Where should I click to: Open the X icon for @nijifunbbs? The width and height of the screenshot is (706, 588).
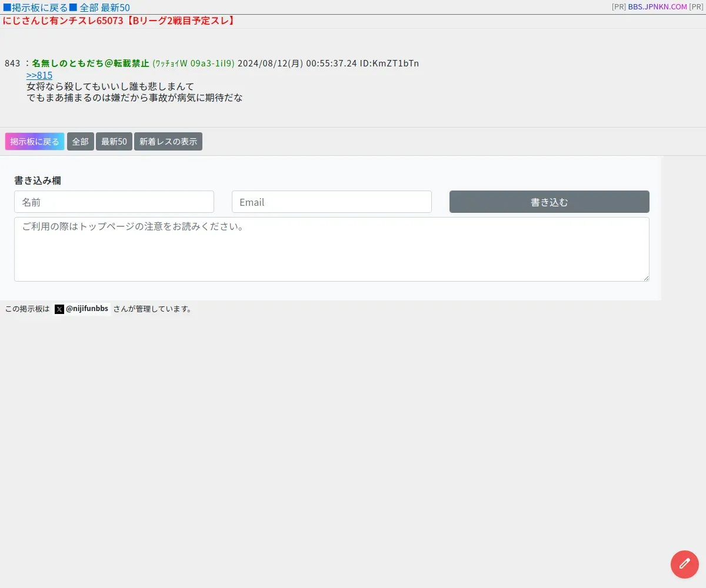click(59, 309)
